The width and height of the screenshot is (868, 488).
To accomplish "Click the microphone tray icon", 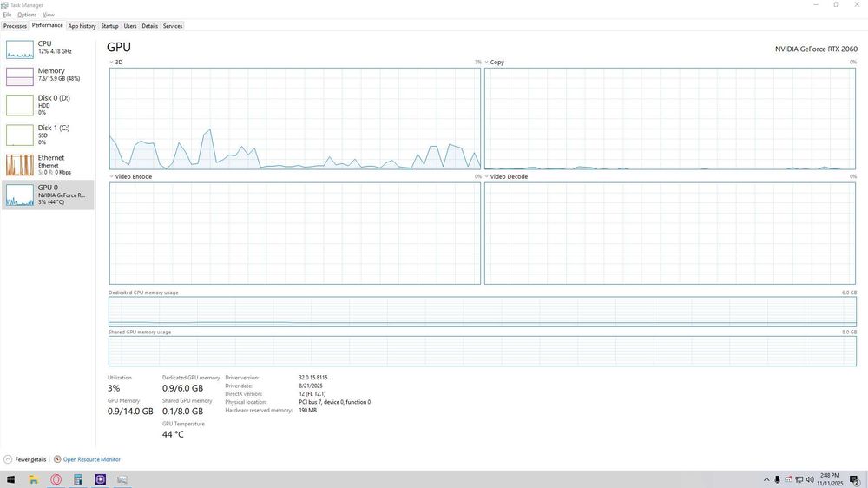I will click(x=777, y=479).
